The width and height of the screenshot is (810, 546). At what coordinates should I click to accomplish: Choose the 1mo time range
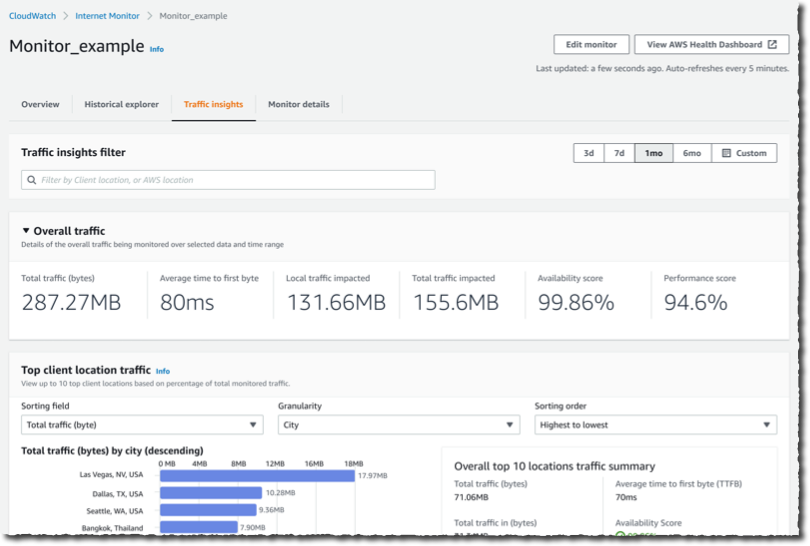653,153
